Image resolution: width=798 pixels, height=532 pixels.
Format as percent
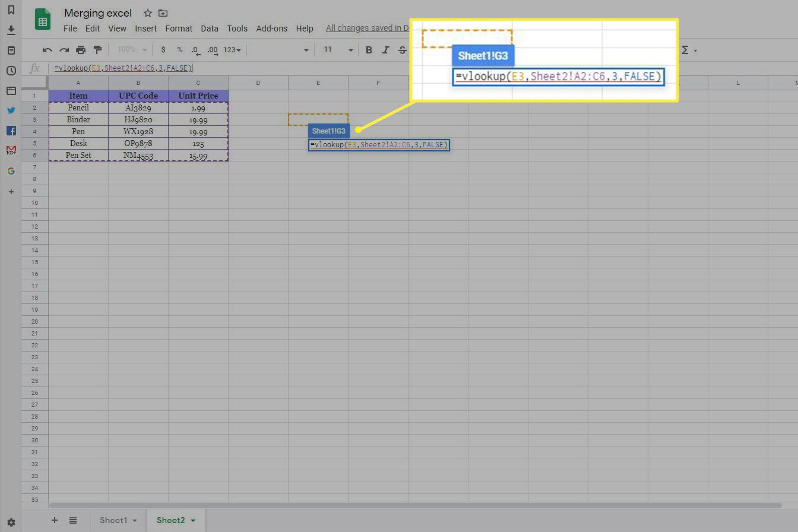(180, 50)
